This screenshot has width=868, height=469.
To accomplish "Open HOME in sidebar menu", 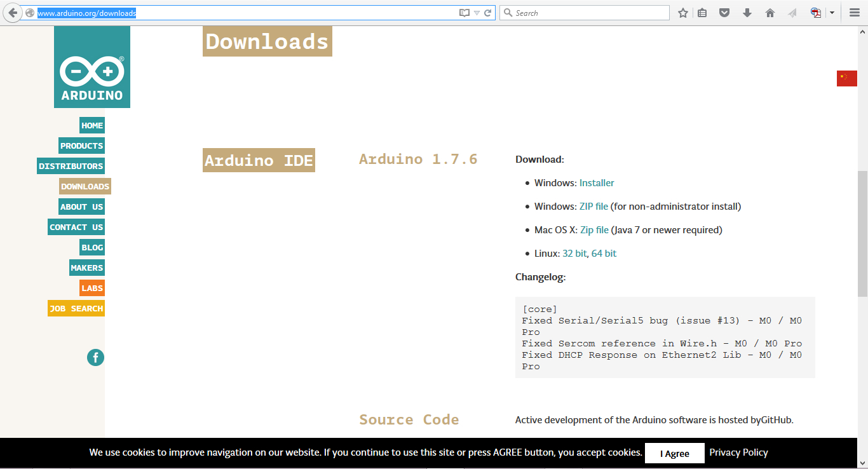I will pyautogui.click(x=92, y=125).
